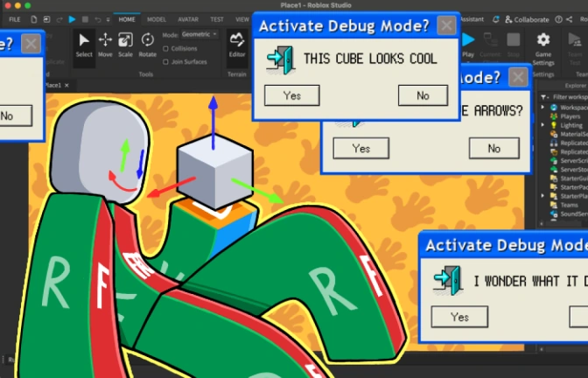Click the Lighting lightbulb icon in Explorer

coord(554,125)
